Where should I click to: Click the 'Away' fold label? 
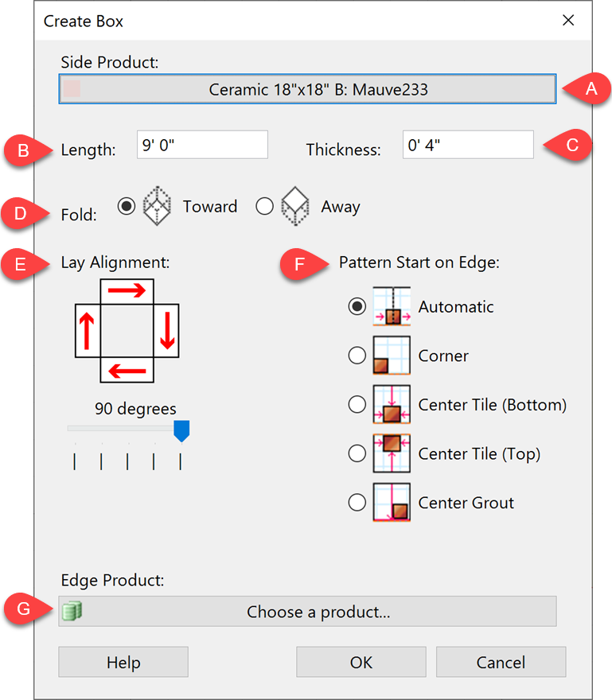pyautogui.click(x=341, y=207)
